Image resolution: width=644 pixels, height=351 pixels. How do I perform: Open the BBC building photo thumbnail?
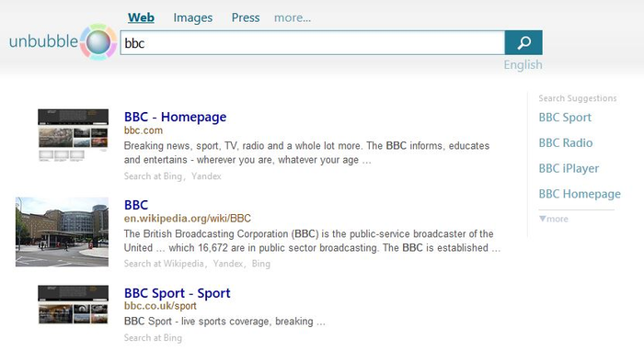(62, 232)
